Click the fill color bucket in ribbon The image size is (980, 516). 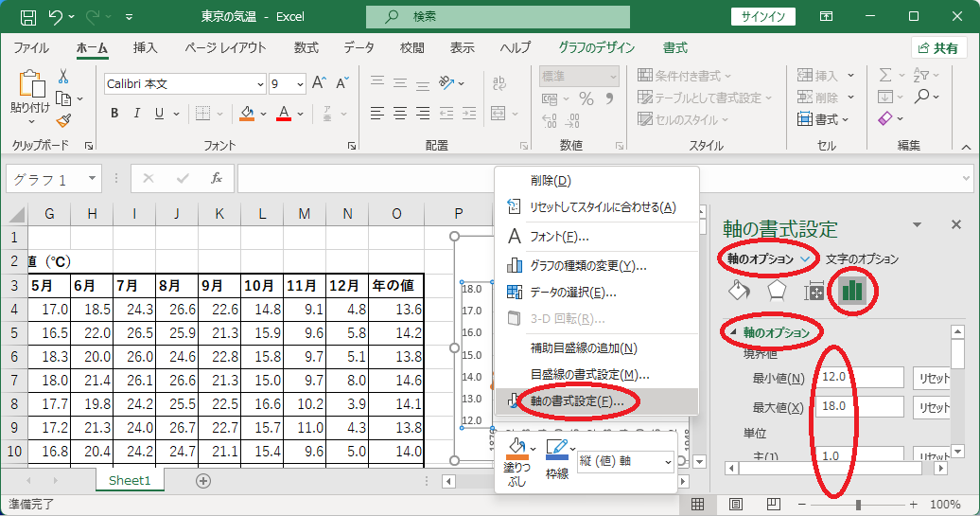[248, 114]
